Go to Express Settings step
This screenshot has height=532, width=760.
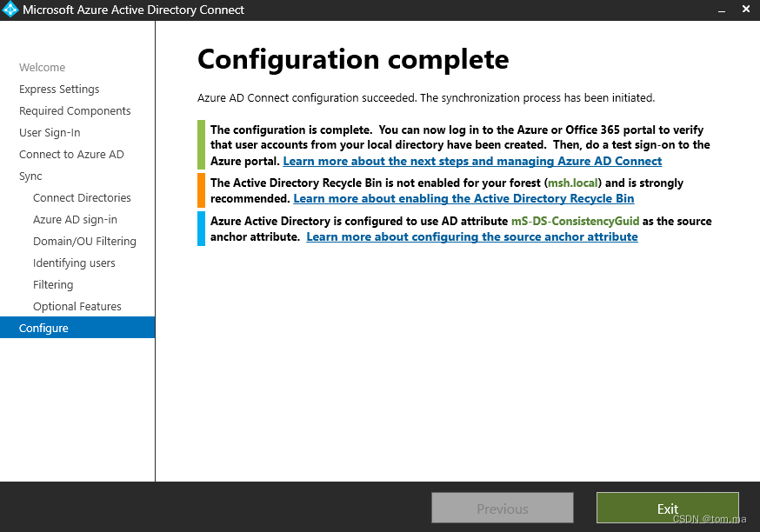tap(59, 90)
